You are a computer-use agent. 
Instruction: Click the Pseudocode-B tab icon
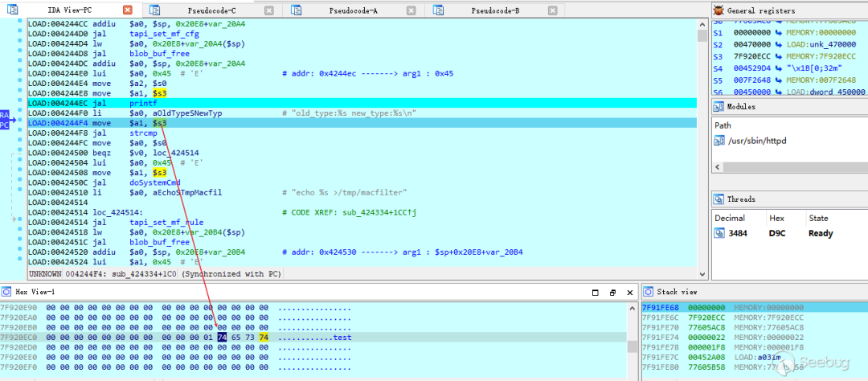pos(439,10)
